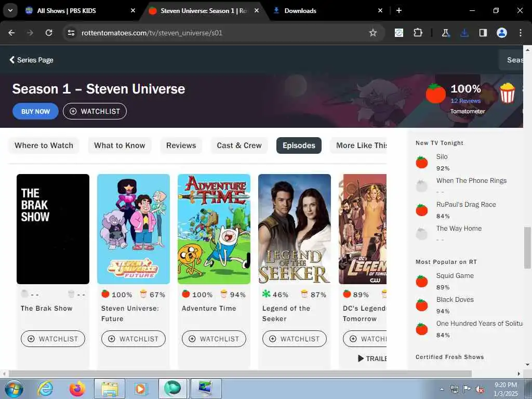Open Chrome three-dot menu
532x399 pixels.
point(521,33)
